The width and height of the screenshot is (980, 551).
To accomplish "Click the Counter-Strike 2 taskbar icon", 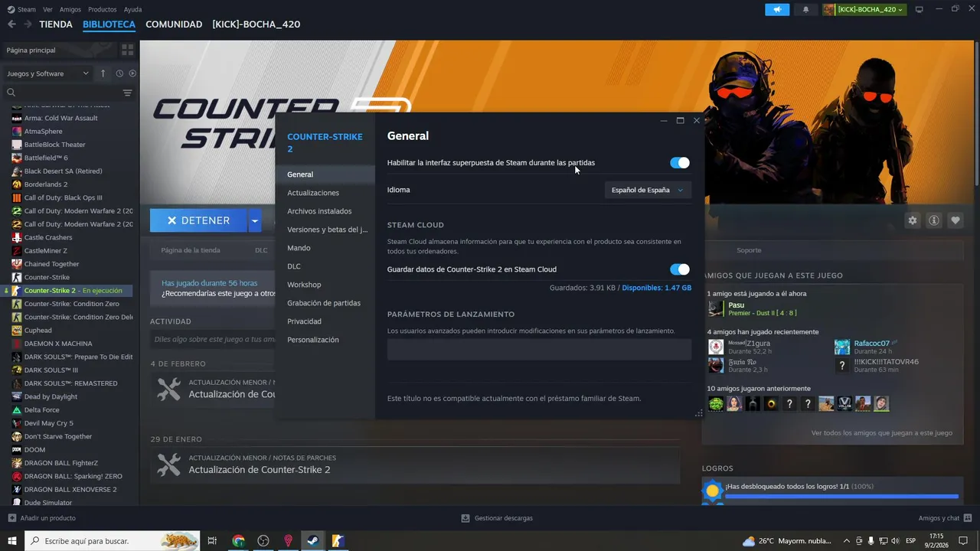I will [x=338, y=540].
